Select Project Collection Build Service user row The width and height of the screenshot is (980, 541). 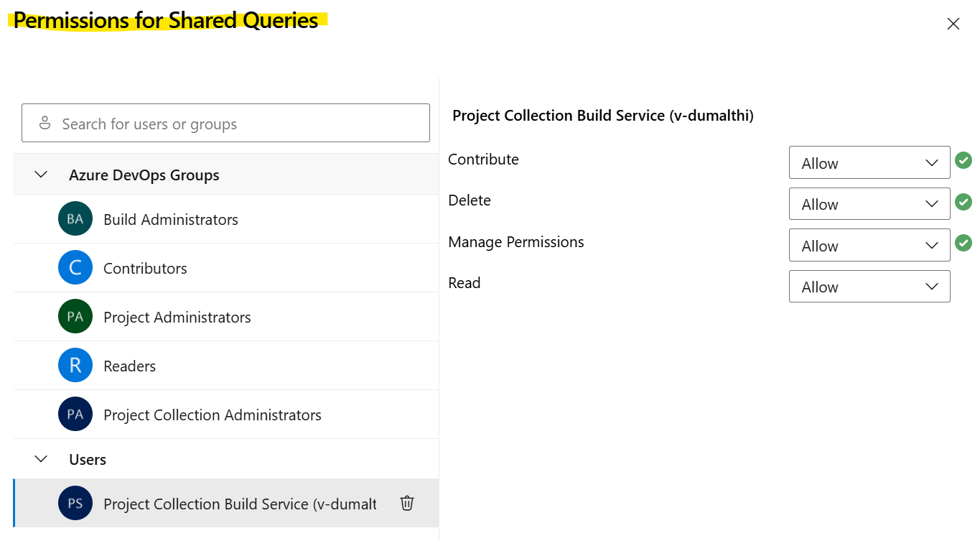(x=226, y=504)
